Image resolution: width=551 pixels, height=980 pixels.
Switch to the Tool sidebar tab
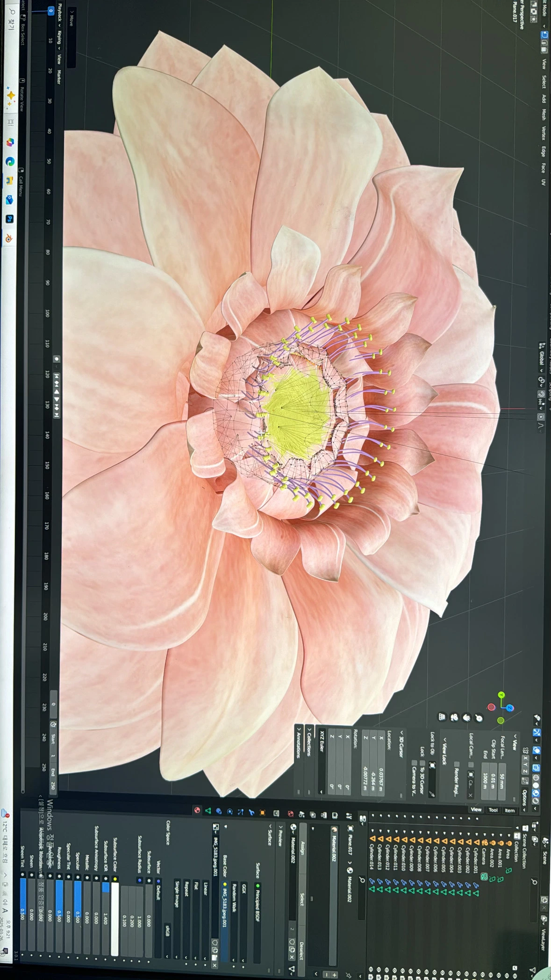pos(493,810)
